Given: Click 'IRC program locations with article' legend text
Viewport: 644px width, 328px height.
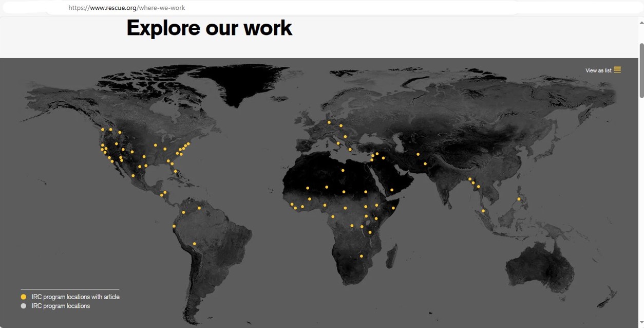Looking at the screenshot, I should [75, 297].
